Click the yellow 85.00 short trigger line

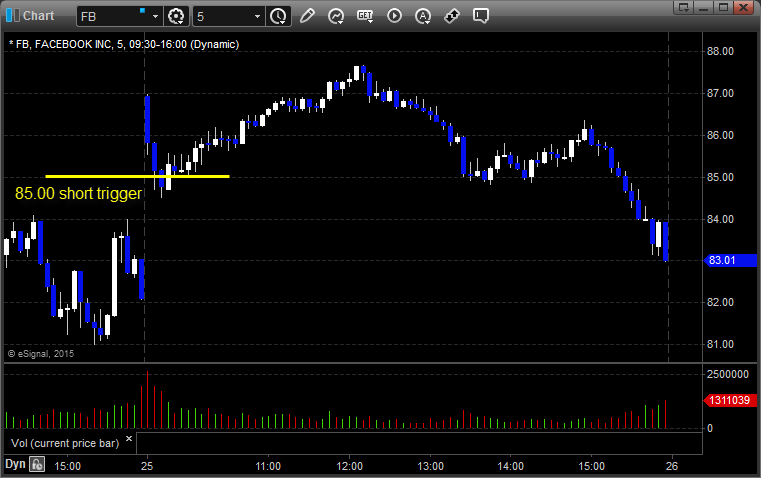tap(137, 176)
